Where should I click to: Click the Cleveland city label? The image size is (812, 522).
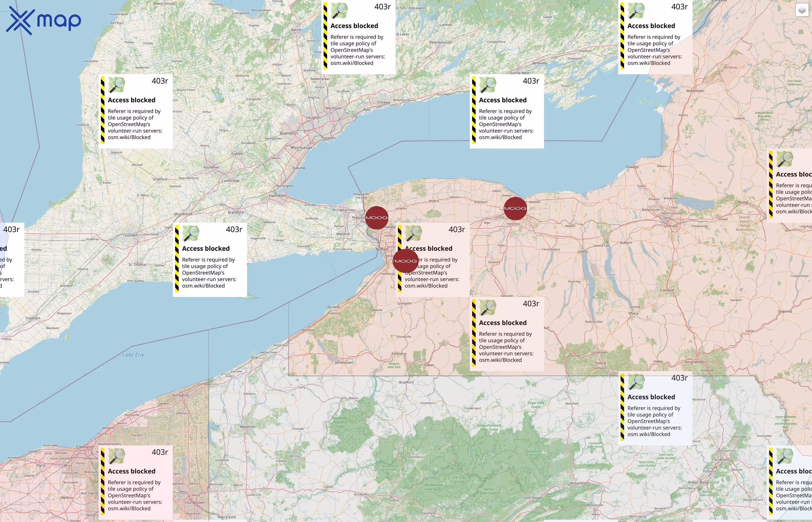click(x=85, y=447)
